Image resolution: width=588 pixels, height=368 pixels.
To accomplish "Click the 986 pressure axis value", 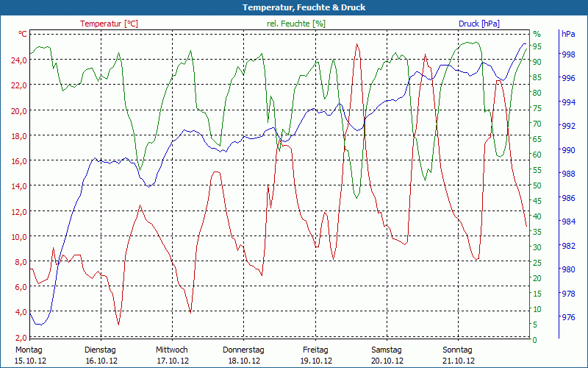I will coord(568,198).
